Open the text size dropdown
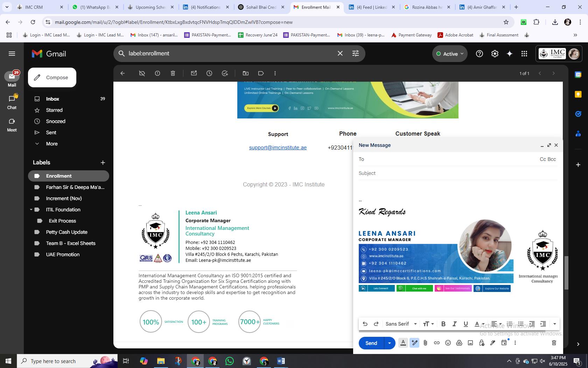This screenshot has height=368, width=588. pos(428,324)
